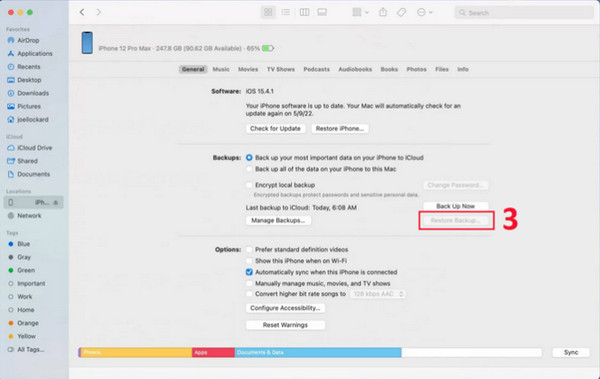
Task: Click the Restore Backup button
Action: pyautogui.click(x=455, y=221)
